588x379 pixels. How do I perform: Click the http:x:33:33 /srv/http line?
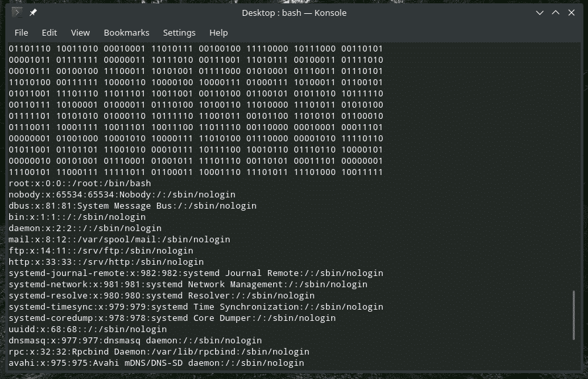pyautogui.click(x=106, y=262)
